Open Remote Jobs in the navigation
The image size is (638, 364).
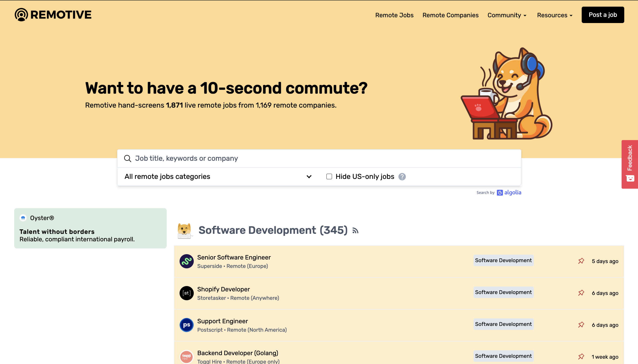(x=394, y=15)
